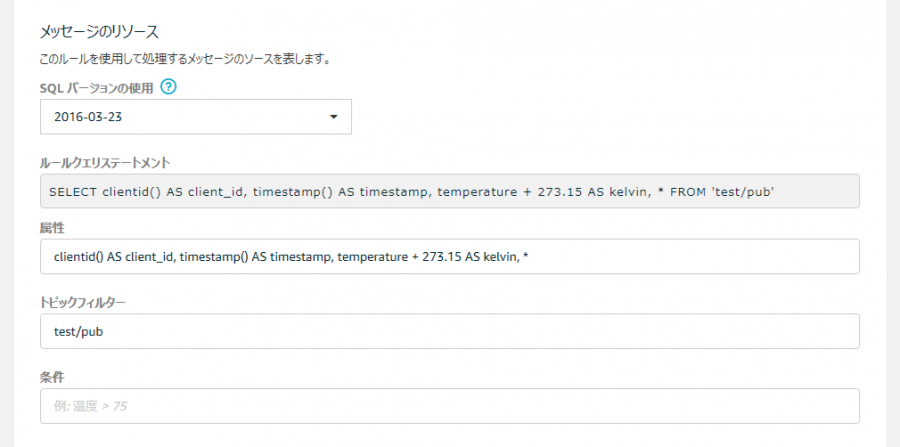
Task: Click the rule query statement read-only box
Action: tap(449, 191)
